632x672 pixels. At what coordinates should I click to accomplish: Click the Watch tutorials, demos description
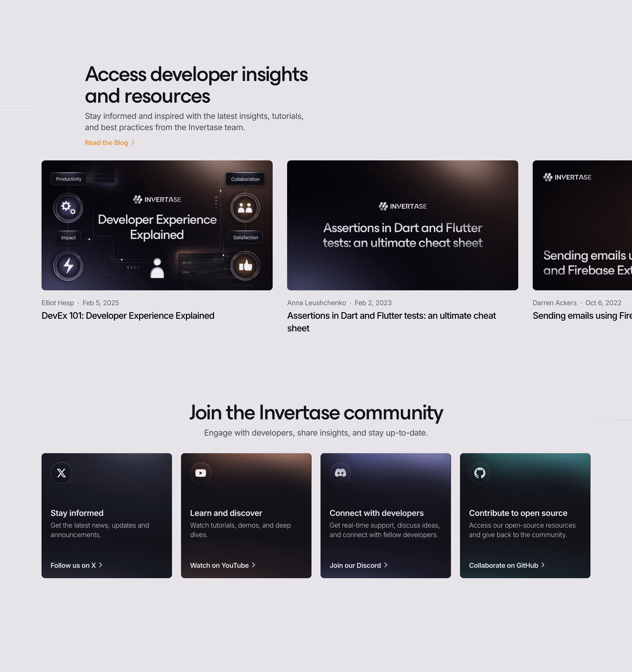click(x=240, y=530)
